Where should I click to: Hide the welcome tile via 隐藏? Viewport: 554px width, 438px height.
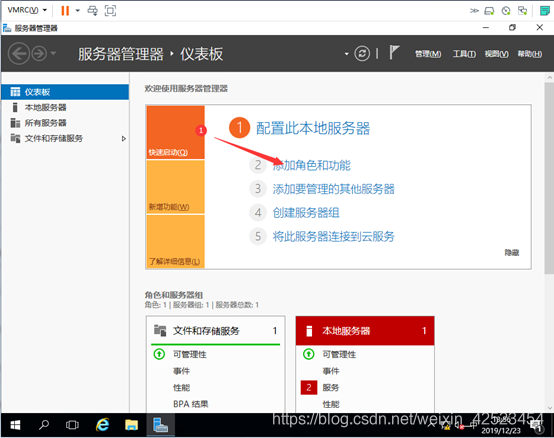tap(512, 253)
